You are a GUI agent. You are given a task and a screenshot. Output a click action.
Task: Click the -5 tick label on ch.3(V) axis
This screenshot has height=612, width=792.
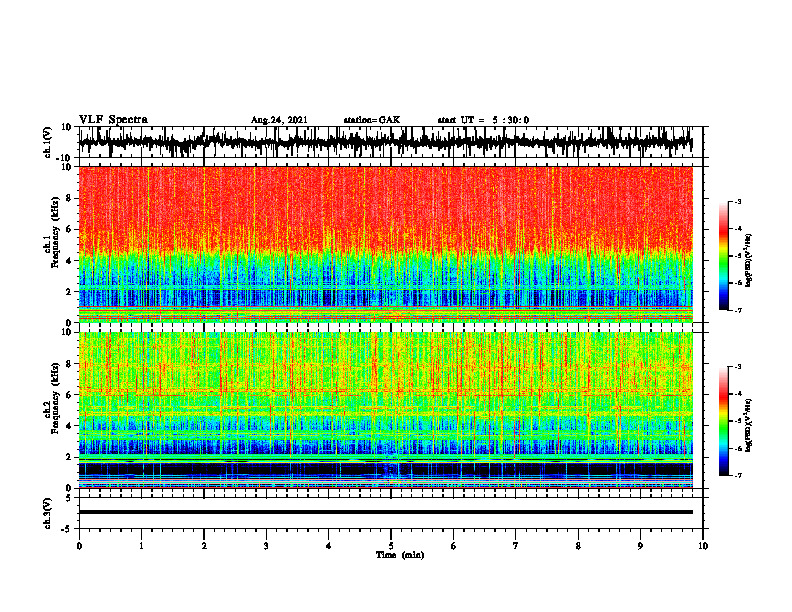[67, 529]
